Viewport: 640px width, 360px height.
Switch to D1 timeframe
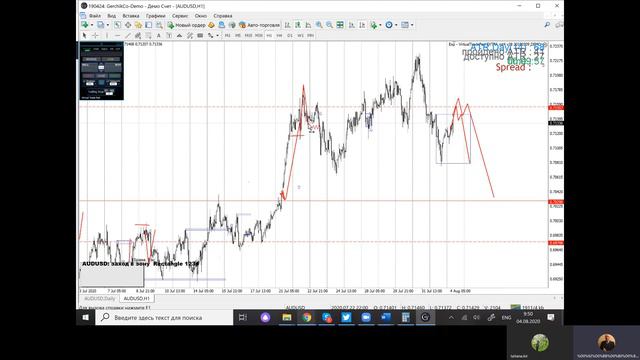(x=289, y=36)
